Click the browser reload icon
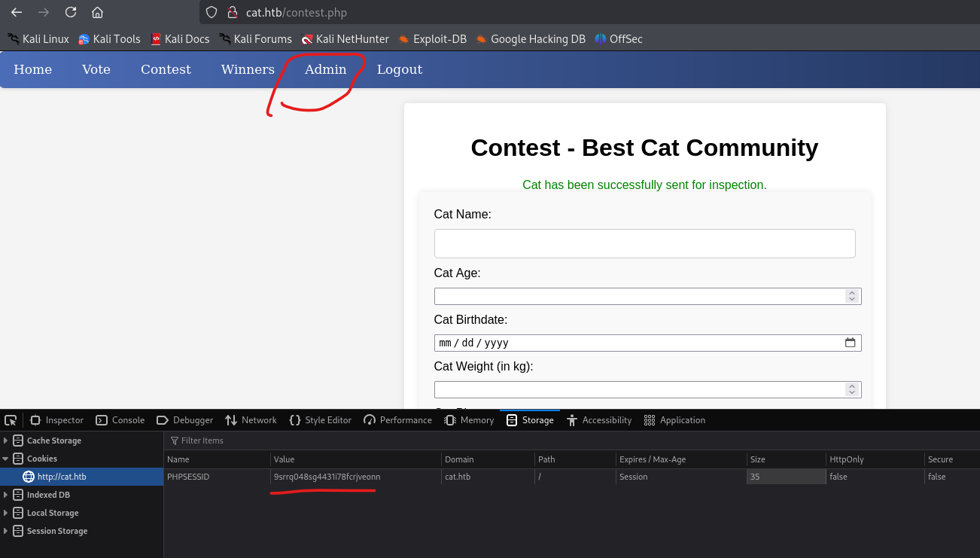Viewport: 980px width, 558px height. 71,12
